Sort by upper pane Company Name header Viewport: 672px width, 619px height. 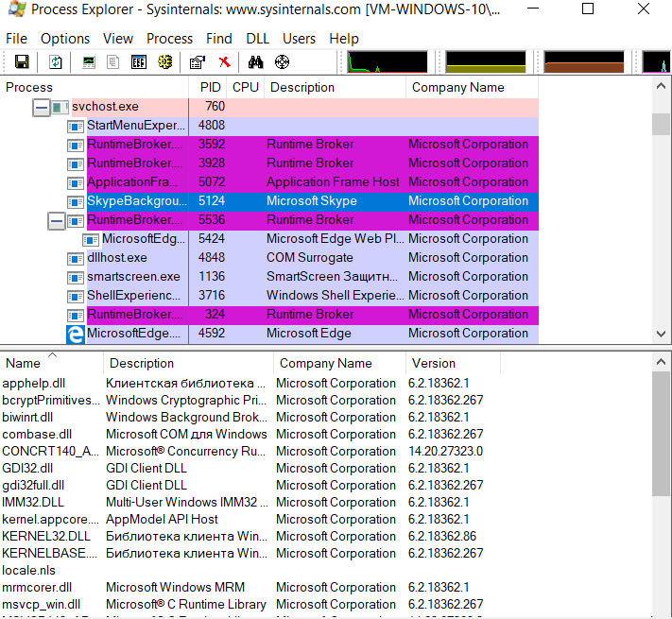[x=472, y=87]
